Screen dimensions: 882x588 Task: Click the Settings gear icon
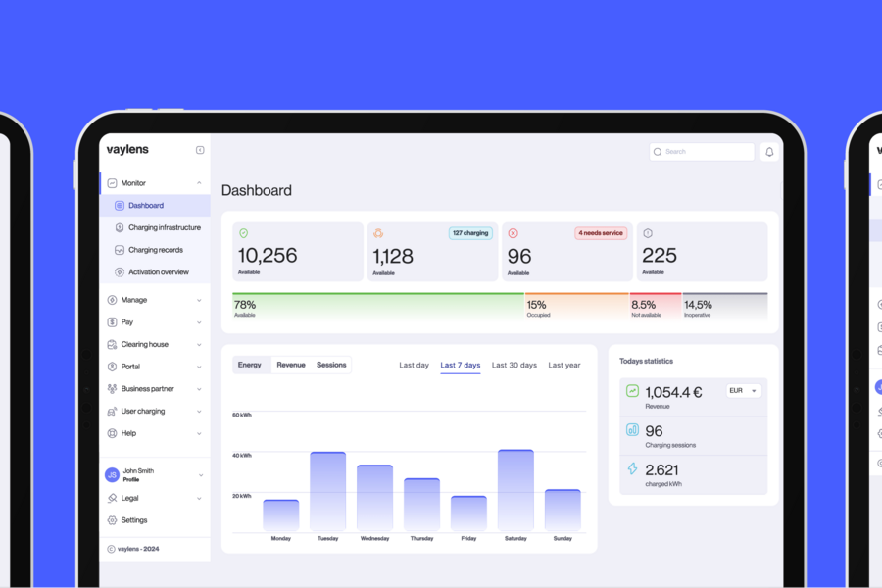click(112, 520)
